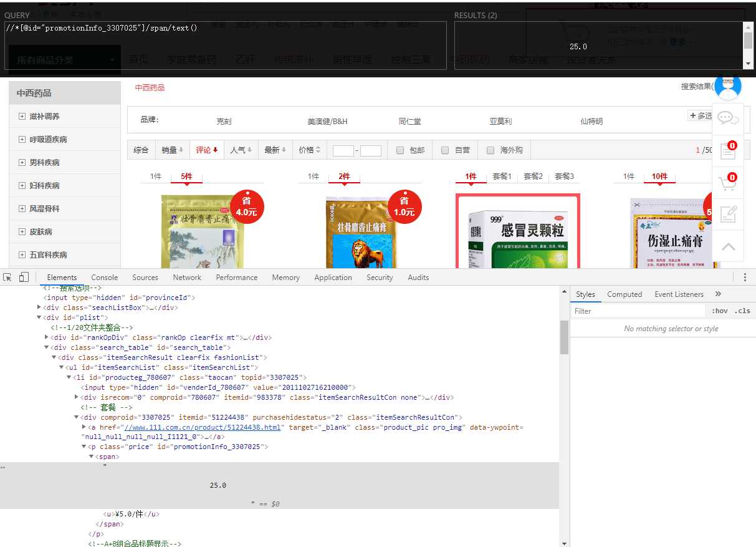Switch to the Computed styles tab
Image resolution: width=756 pixels, height=547 pixels.
(624, 294)
